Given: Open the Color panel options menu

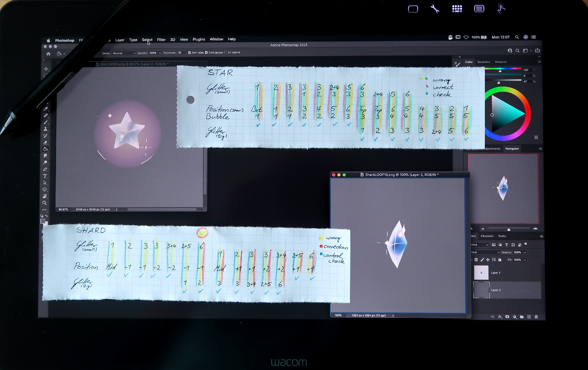Looking at the screenshot, I should click(539, 62).
